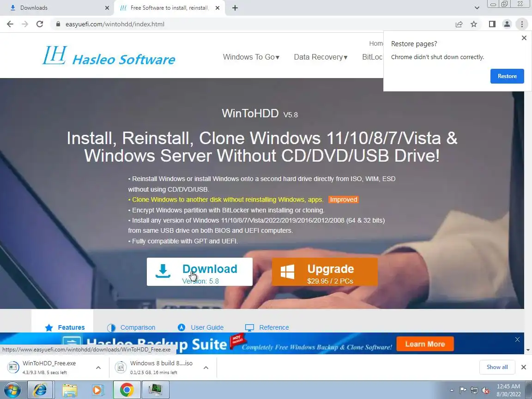The height and width of the screenshot is (399, 532).
Task: Close the Free Software to install tab
Action: (x=218, y=8)
